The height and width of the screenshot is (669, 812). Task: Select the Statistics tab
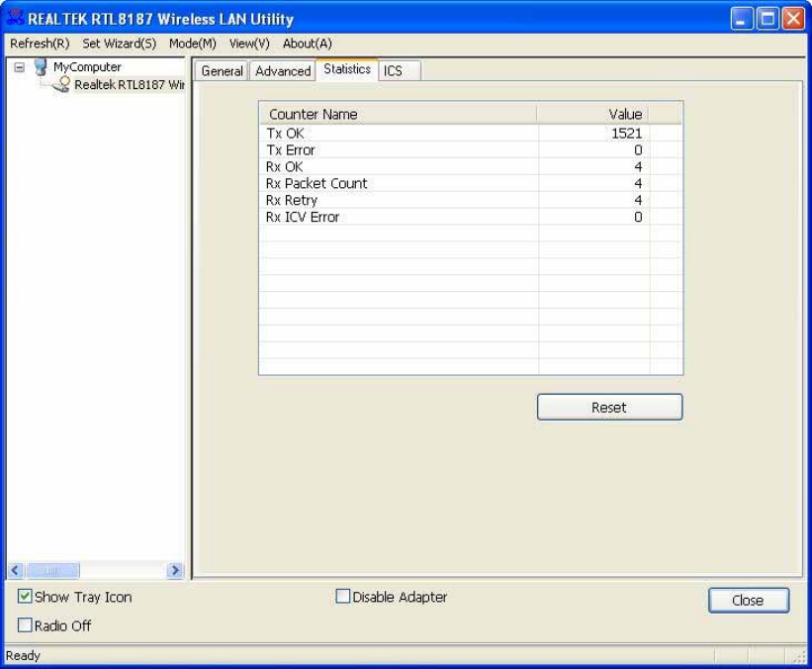click(x=347, y=69)
